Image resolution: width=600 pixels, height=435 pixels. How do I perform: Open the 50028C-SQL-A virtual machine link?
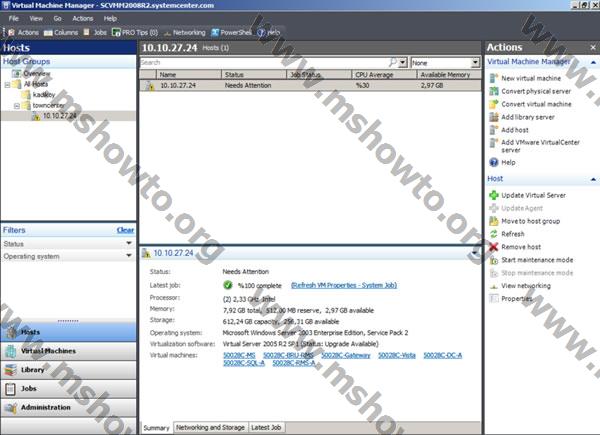(x=244, y=363)
